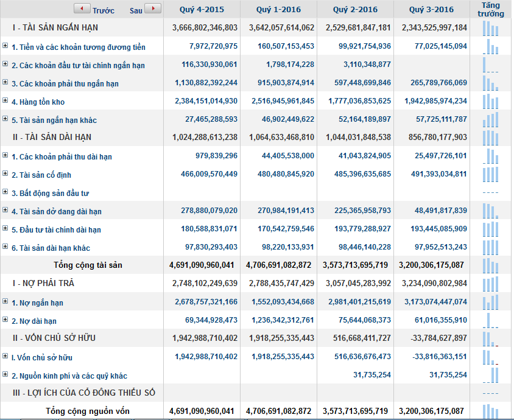514x420 pixels.
Task: Expand row 4. Tài sản dở dang dài hạn
Action: 5,210
